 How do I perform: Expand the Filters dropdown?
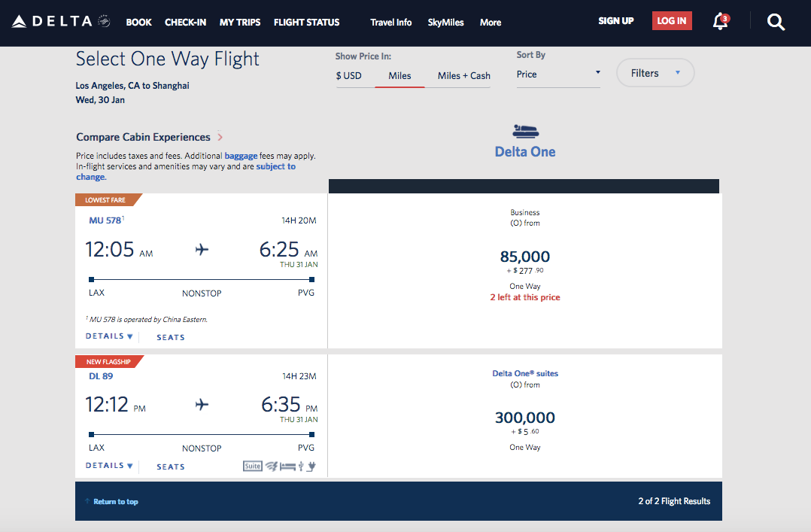click(655, 73)
